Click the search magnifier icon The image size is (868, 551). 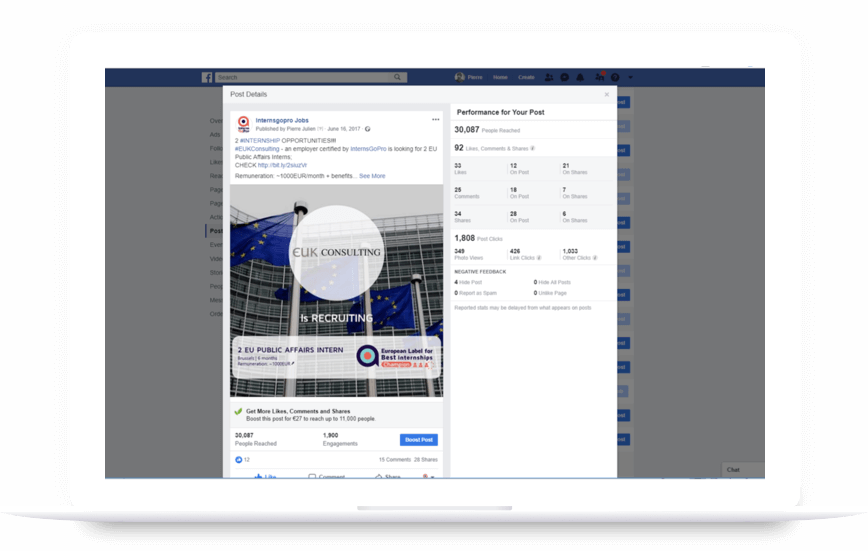click(397, 78)
